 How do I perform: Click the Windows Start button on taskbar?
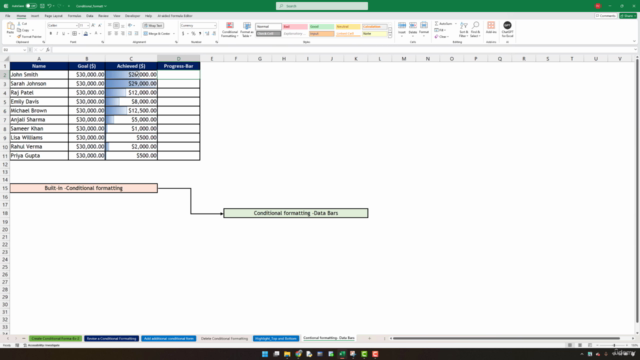click(x=265, y=354)
